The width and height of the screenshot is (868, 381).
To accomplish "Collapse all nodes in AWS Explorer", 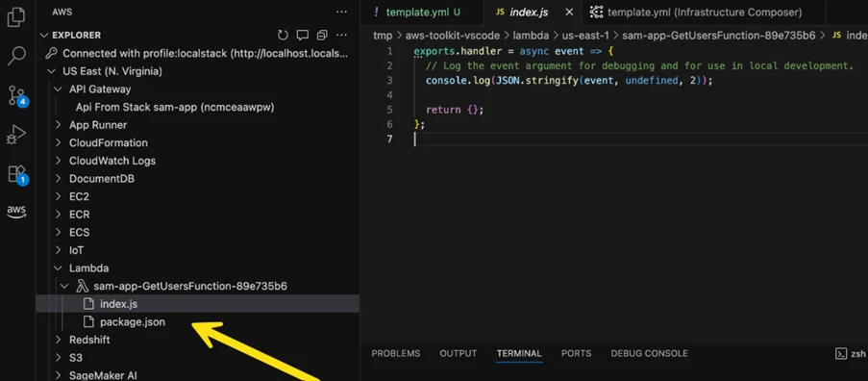I will pyautogui.click(x=322, y=36).
